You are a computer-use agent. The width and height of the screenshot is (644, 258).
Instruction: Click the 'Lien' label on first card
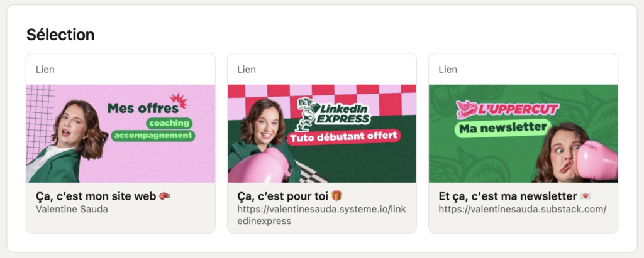click(45, 69)
